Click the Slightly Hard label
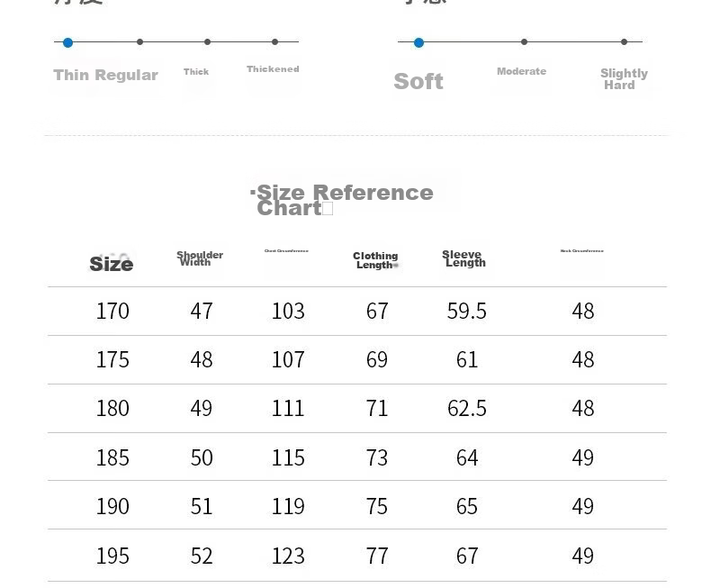The height and width of the screenshot is (588, 711). pos(624,79)
